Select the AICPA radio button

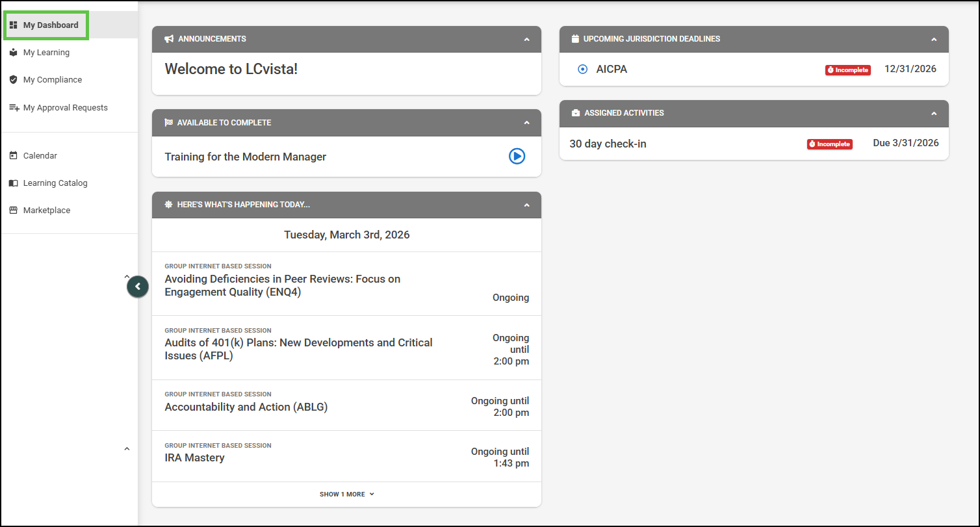pyautogui.click(x=582, y=70)
